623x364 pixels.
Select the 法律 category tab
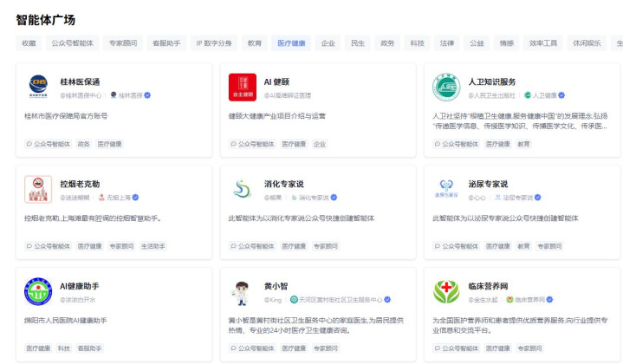tap(446, 42)
